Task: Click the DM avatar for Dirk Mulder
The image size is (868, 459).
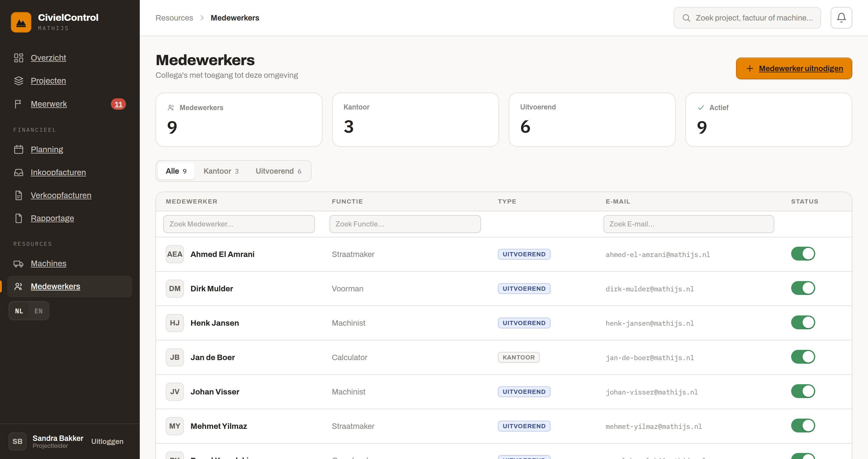Action: (x=175, y=288)
